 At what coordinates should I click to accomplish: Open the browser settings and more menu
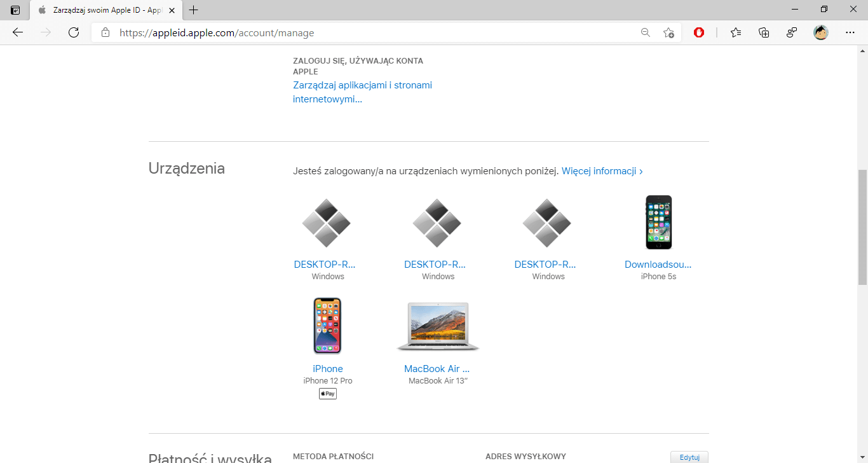[850, 32]
